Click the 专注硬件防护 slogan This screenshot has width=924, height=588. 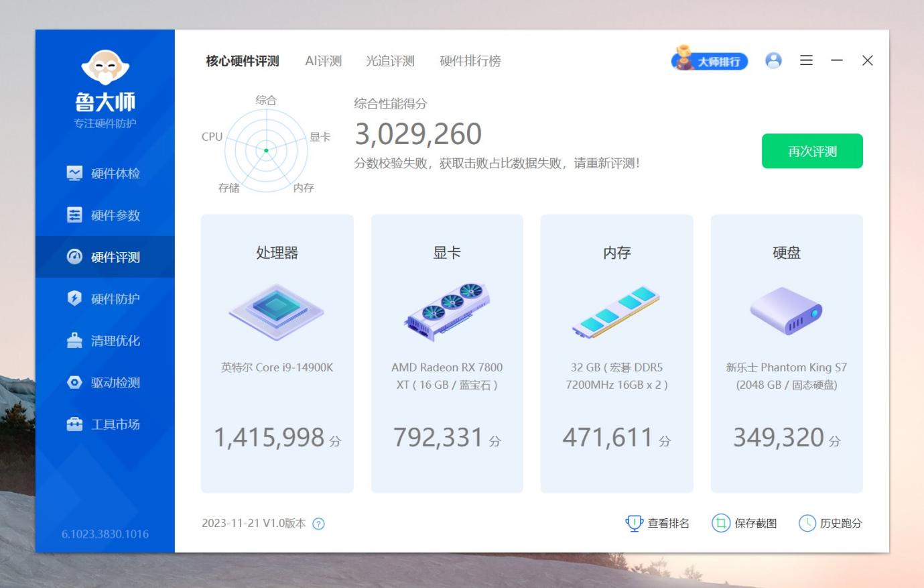105,123
